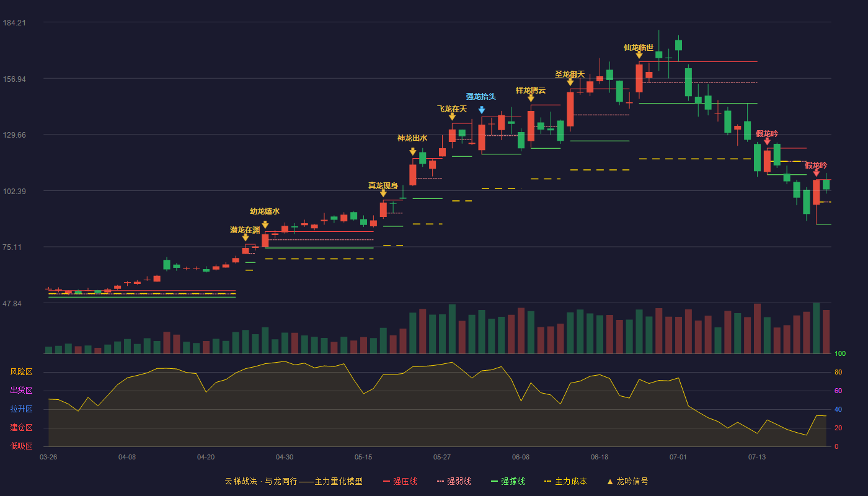Toggle the 主力成本 legend entry
Viewport: 868px width, 496px height.
click(565, 481)
